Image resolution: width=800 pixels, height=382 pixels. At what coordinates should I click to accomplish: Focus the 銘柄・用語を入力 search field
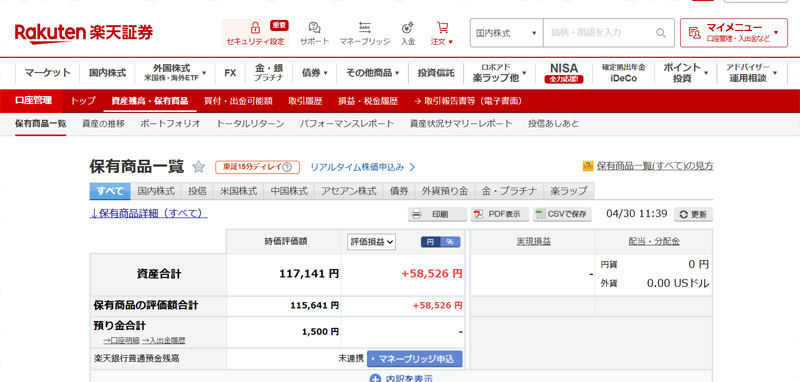coord(599,33)
